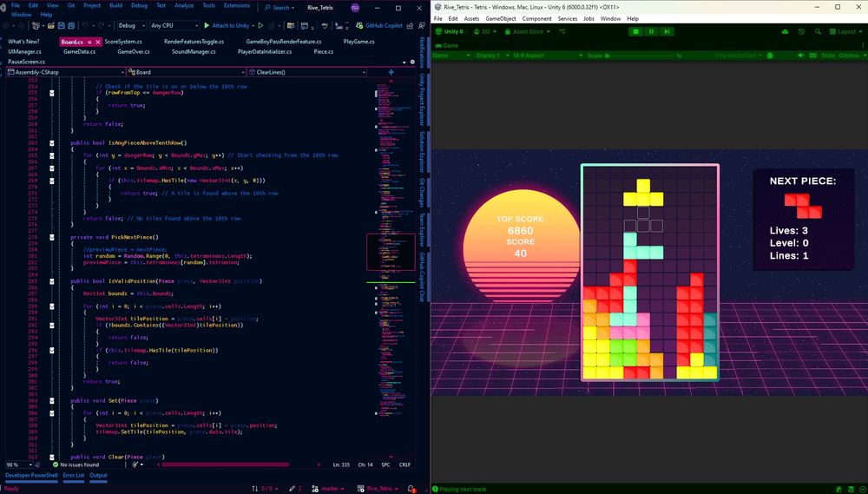Screen dimensions: 868x494
Task: Click the Redo arrow in Visual Studio toolbar
Action: pyautogui.click(x=102, y=25)
